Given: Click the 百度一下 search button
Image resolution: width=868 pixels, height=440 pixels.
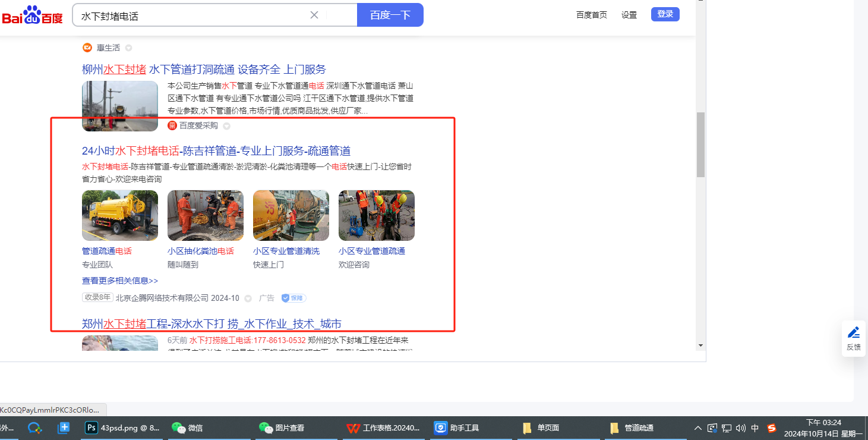Looking at the screenshot, I should click(x=390, y=15).
